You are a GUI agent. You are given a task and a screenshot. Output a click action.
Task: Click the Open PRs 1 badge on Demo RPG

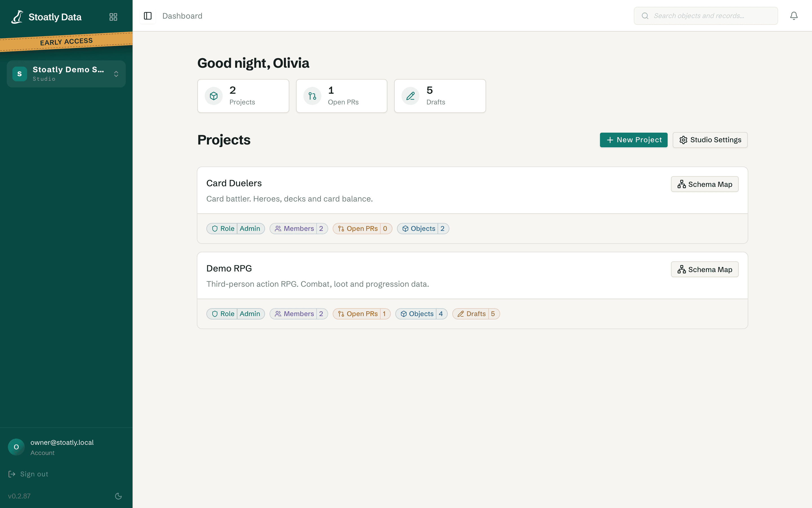362,314
